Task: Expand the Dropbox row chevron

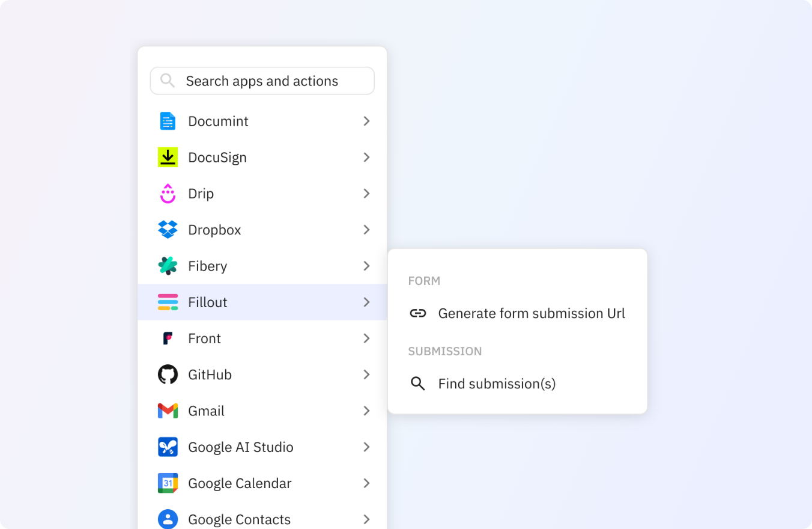Action: tap(366, 230)
